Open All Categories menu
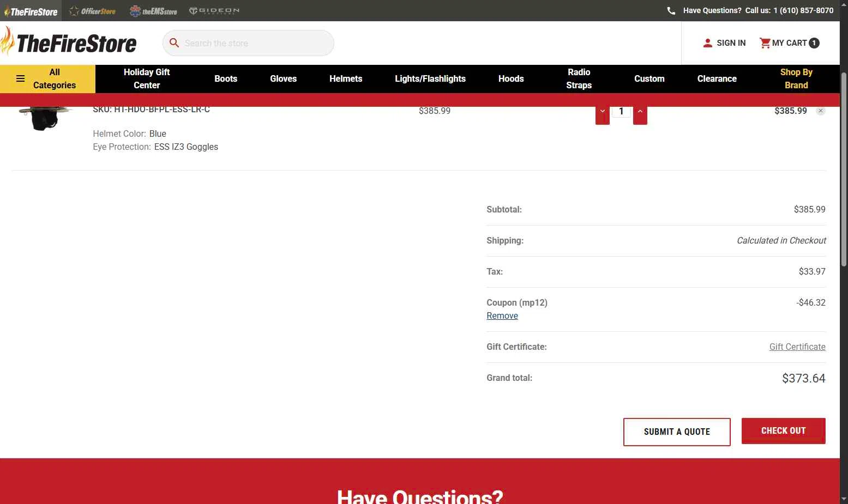Image resolution: width=848 pixels, height=504 pixels. [47, 78]
